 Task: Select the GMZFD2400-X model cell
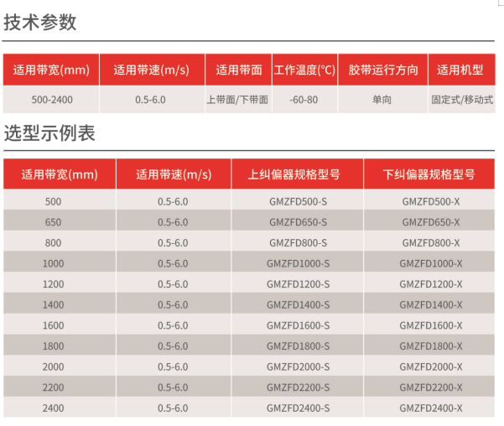pos(431,408)
